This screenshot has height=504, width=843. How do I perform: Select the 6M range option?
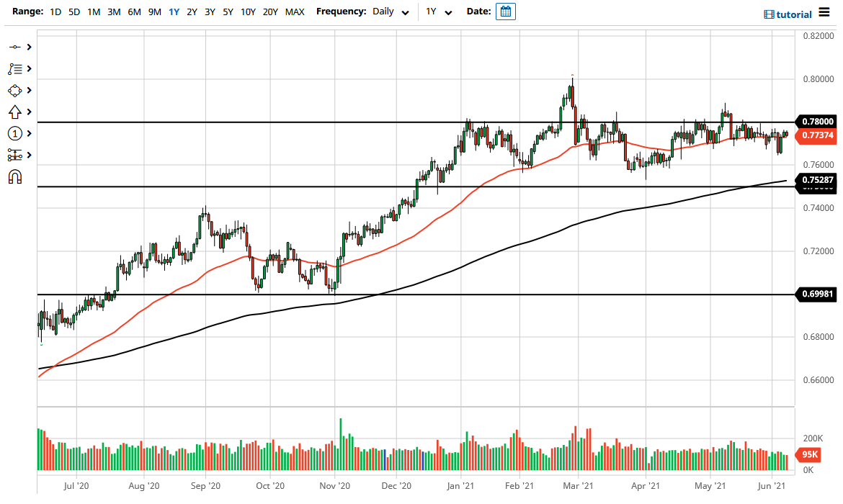(x=133, y=12)
